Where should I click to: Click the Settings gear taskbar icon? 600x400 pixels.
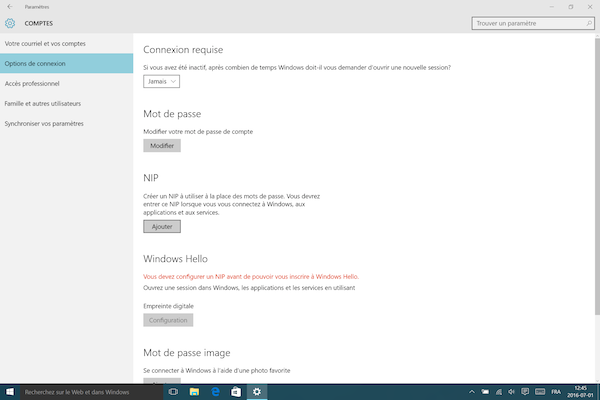257,392
